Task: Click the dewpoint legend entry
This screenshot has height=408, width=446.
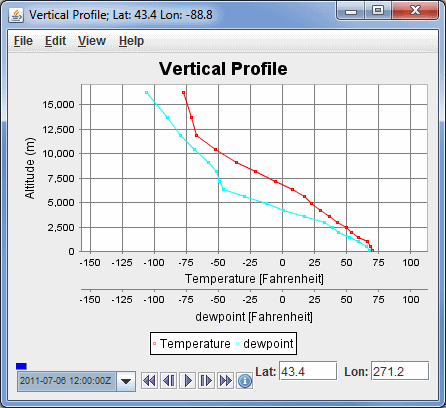Action: pyautogui.click(x=265, y=344)
